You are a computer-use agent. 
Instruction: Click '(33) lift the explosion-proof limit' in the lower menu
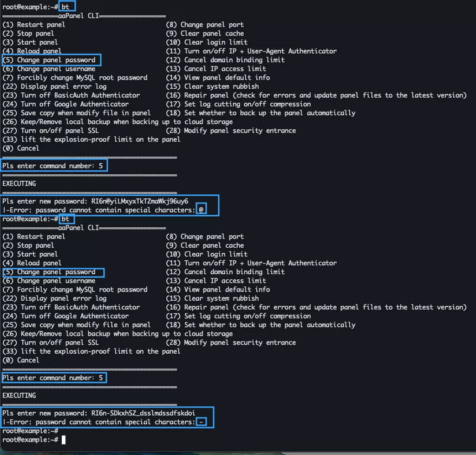[x=91, y=351]
